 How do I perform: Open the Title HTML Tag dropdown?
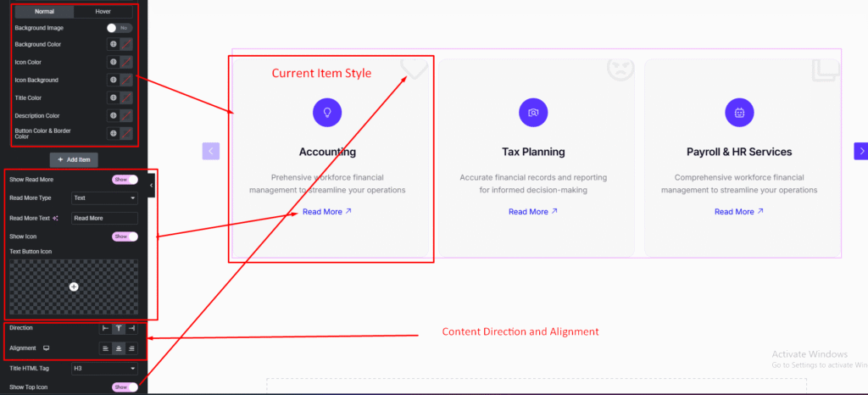point(104,369)
